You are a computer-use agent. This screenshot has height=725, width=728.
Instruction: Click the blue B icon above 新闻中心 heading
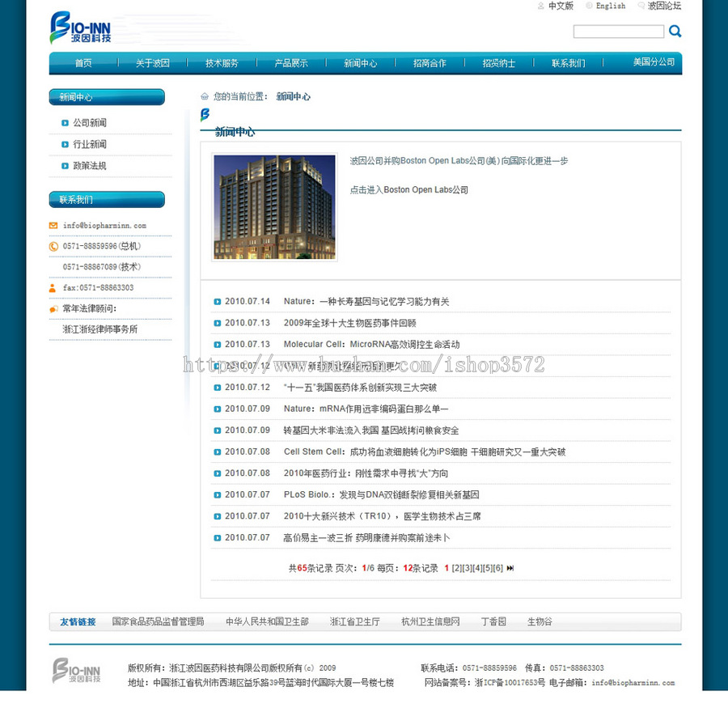click(205, 115)
